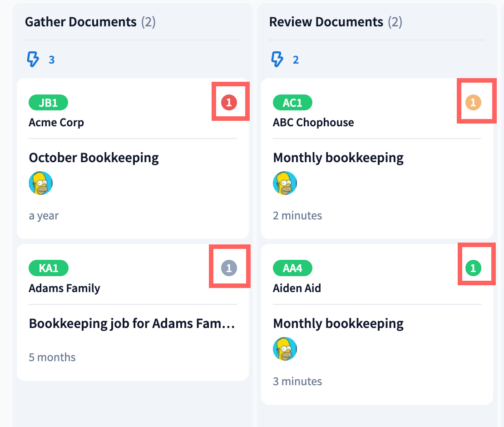Select the AA4 green tag
The width and height of the screenshot is (504, 427).
click(292, 268)
